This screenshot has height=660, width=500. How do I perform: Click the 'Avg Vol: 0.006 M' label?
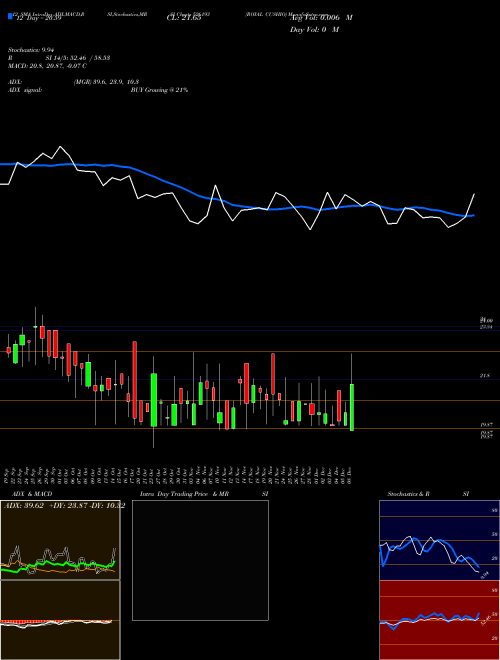click(321, 18)
